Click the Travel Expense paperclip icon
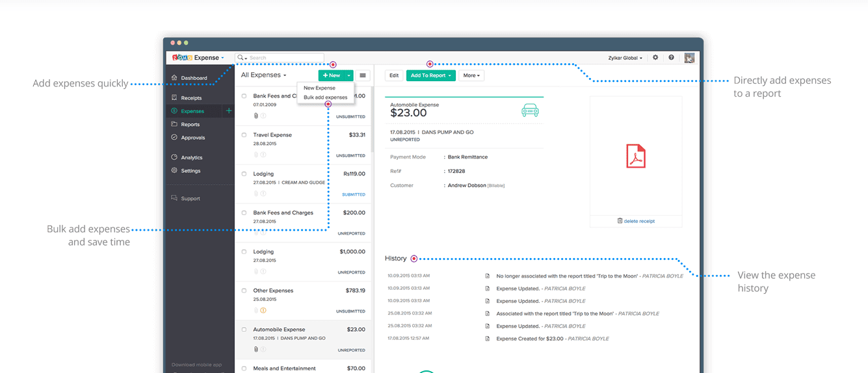This screenshot has height=373, width=868. (x=256, y=155)
